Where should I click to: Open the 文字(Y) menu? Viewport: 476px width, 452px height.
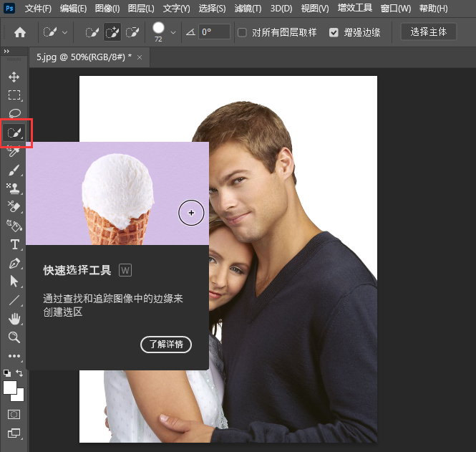[x=176, y=9]
